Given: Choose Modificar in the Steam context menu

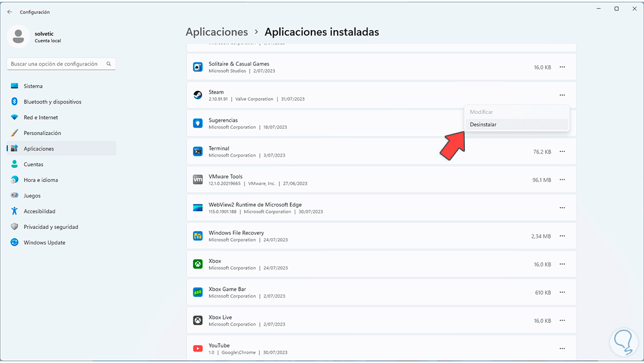Looking at the screenshot, I should click(517, 112).
